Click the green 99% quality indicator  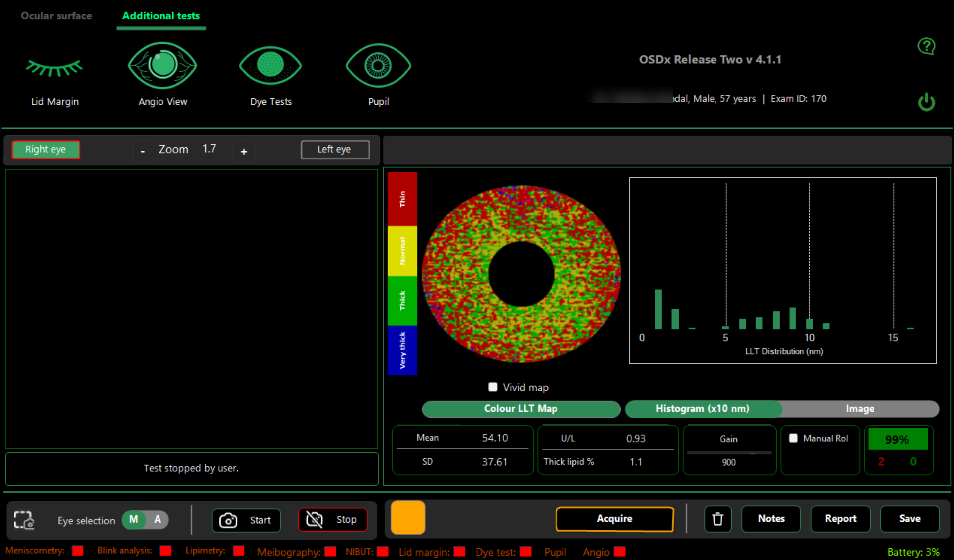tap(897, 439)
